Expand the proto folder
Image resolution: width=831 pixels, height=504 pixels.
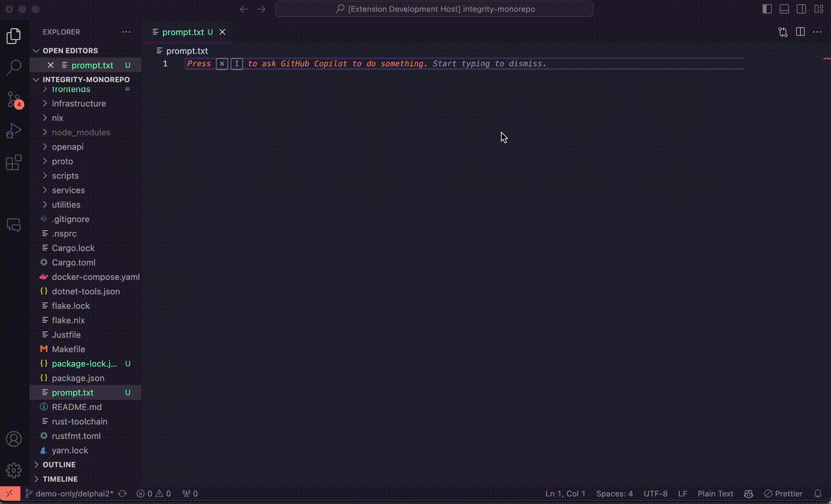click(x=85, y=161)
